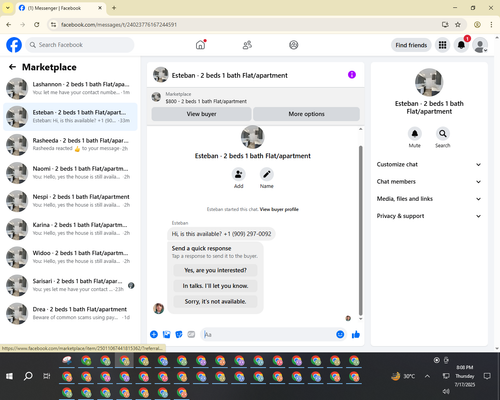Choose a sticker in composer

coord(179,334)
